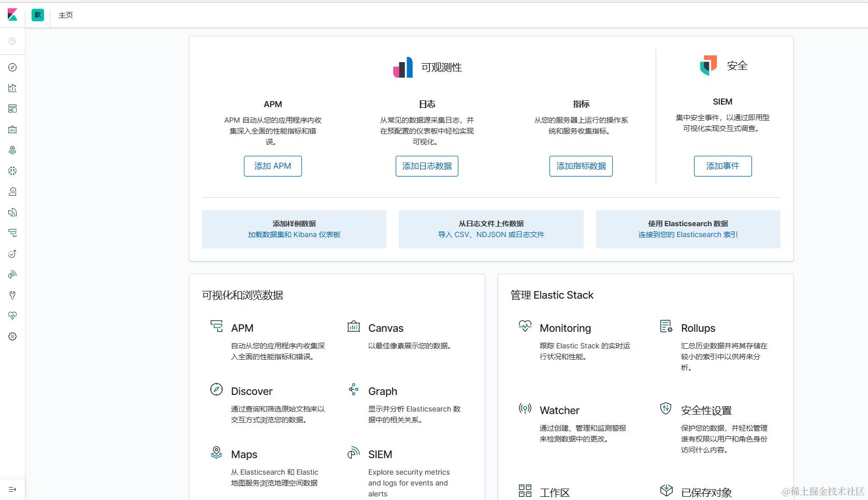The image size is (868, 500).
Task: Click the Maps card icon
Action: point(216,452)
